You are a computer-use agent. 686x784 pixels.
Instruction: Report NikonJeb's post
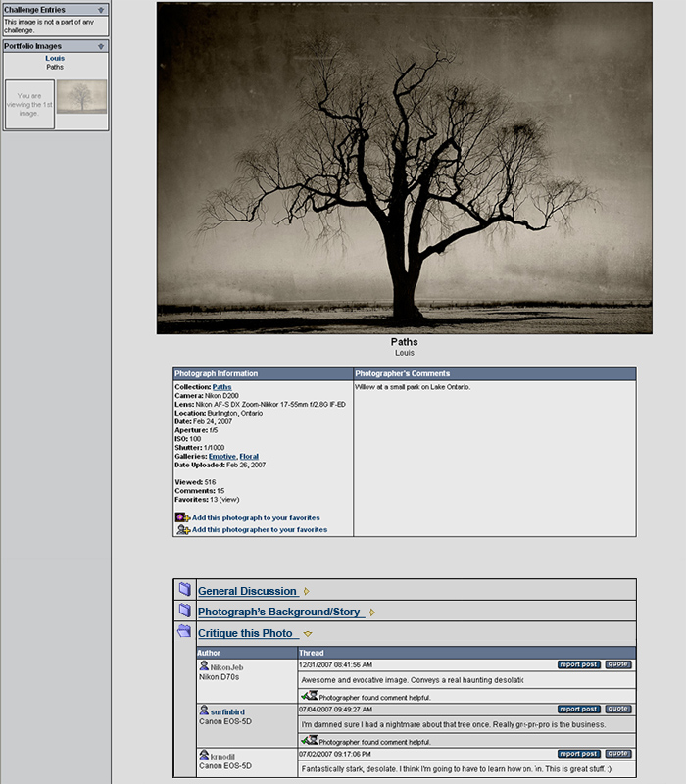click(x=578, y=664)
